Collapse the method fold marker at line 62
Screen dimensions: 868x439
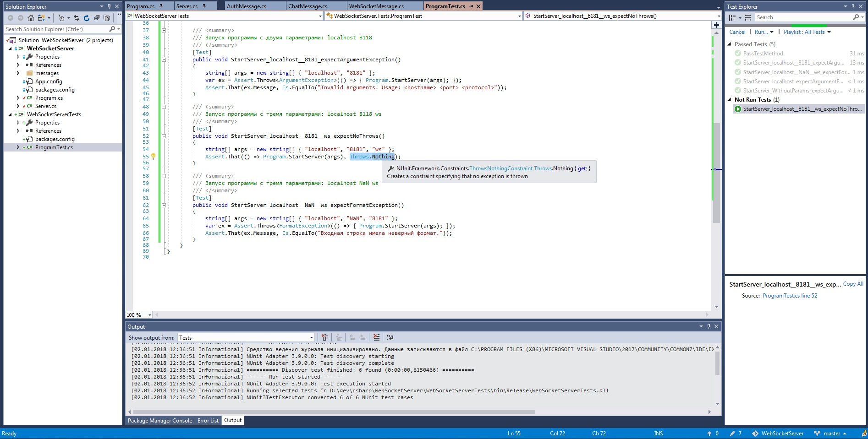[x=164, y=205]
